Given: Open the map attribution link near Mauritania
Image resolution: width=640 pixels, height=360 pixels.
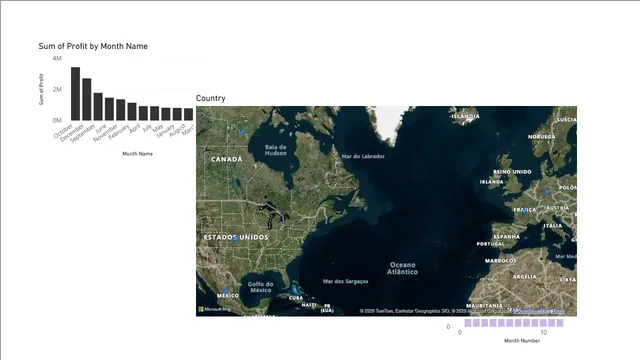Looking at the screenshot, I should 539,311.
